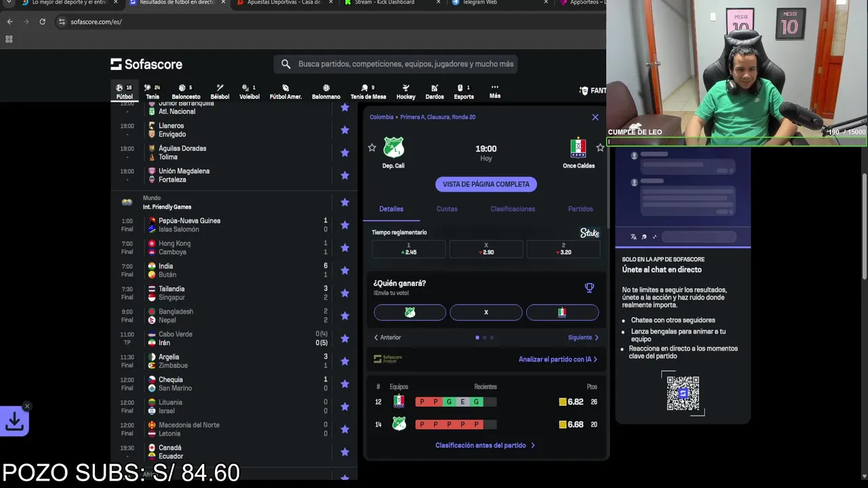Viewport: 868px width, 488px height.
Task: Open the Fútbol sport category
Action: [124, 91]
